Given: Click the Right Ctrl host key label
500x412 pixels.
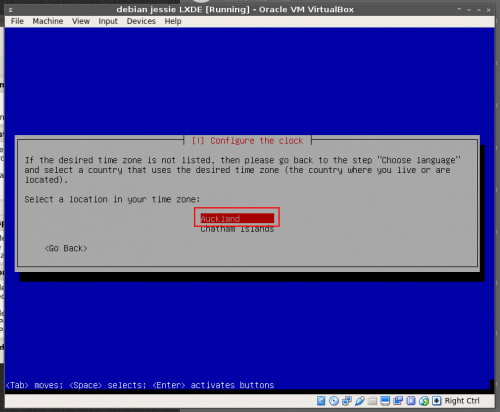Looking at the screenshot, I should tap(462, 401).
